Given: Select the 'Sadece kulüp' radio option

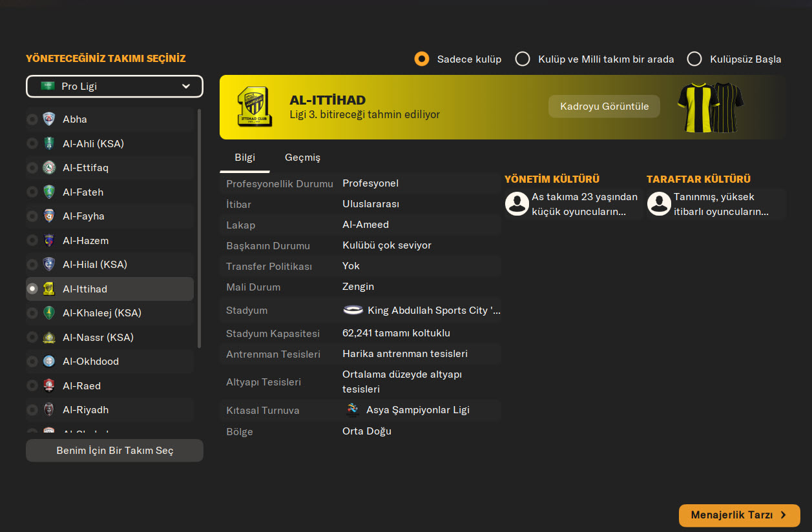Looking at the screenshot, I should point(422,59).
